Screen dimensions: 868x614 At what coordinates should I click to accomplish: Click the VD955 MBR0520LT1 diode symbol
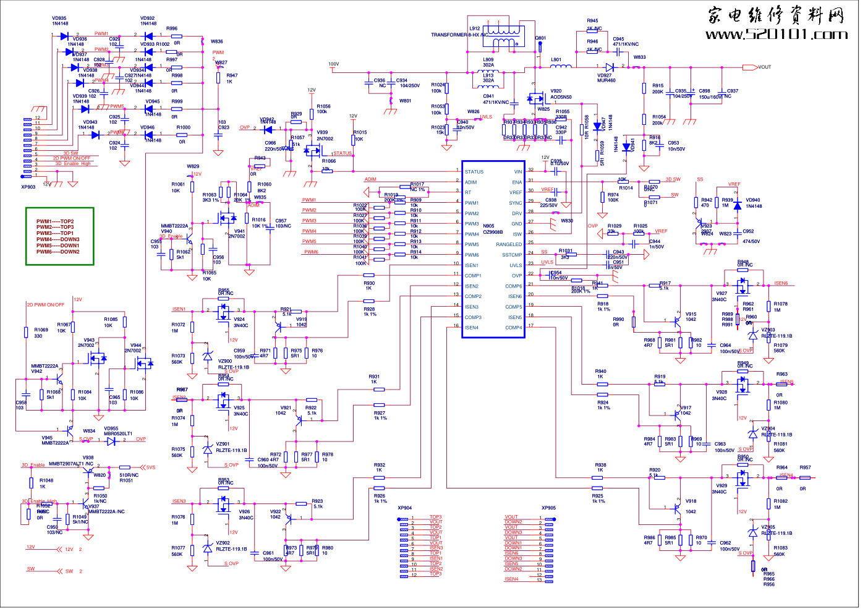pos(111,441)
